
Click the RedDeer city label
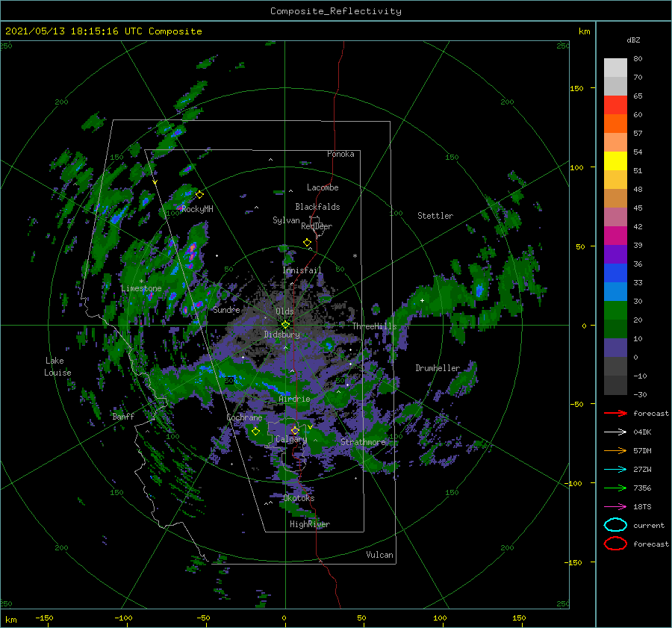[x=317, y=226]
